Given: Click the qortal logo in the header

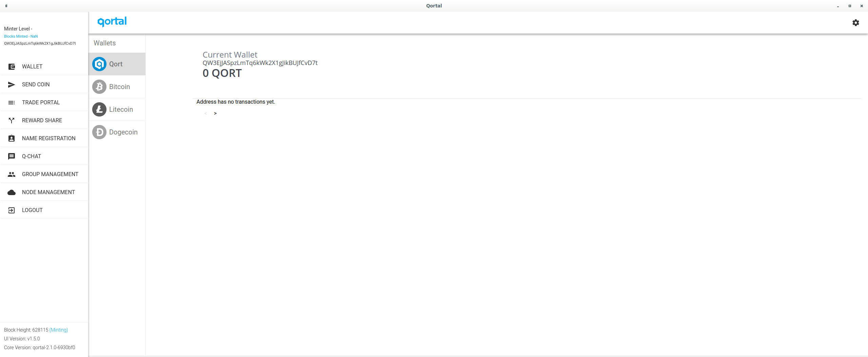Looking at the screenshot, I should click(112, 22).
